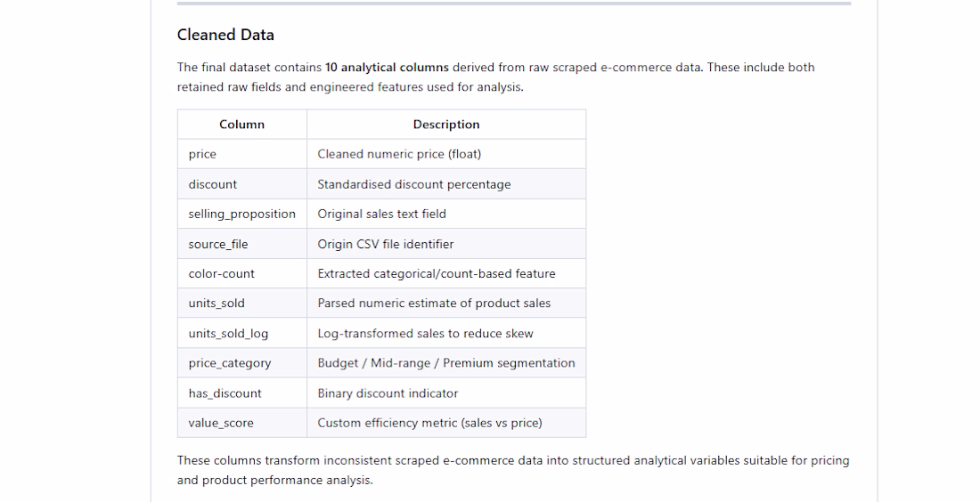Click 'Origin CSV file identifier' description
This screenshot has width=980, height=502.
click(x=446, y=244)
